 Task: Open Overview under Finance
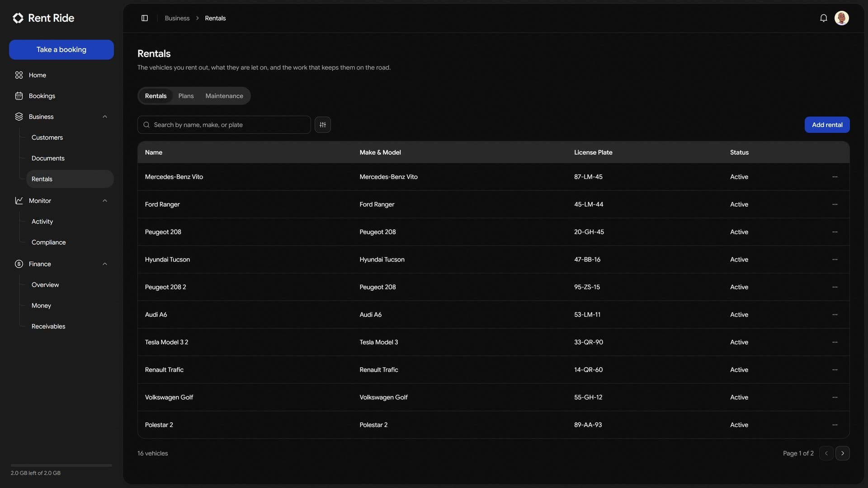coord(70,285)
